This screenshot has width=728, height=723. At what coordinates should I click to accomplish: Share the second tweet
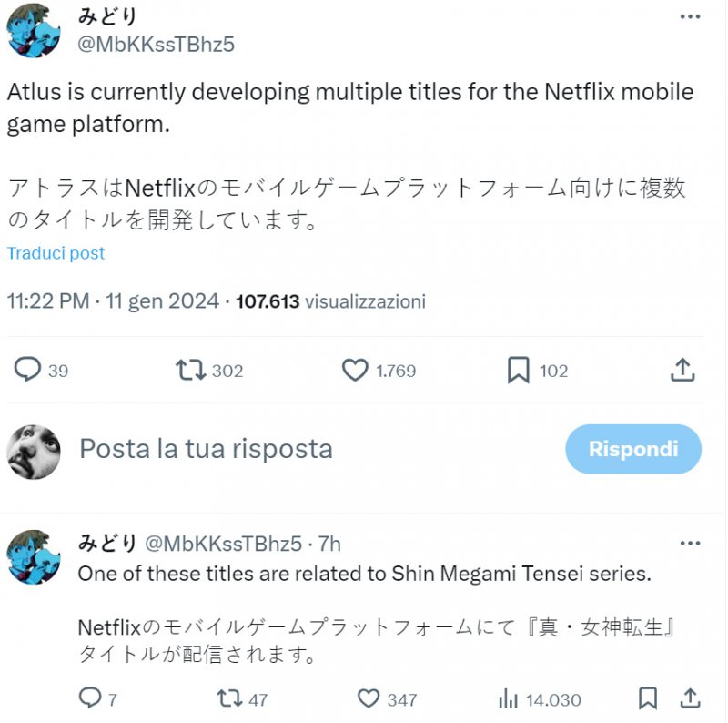coord(691,698)
